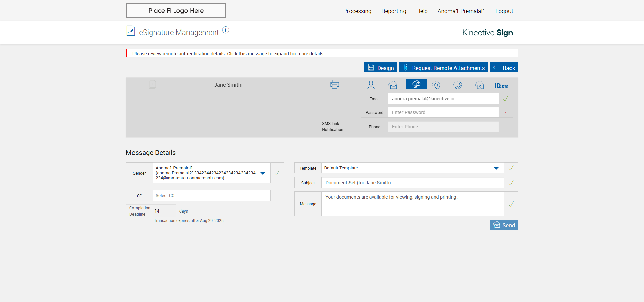The width and height of the screenshot is (644, 302).
Task: Click the faded document icon left of Jane Smith
Action: pyautogui.click(x=152, y=84)
